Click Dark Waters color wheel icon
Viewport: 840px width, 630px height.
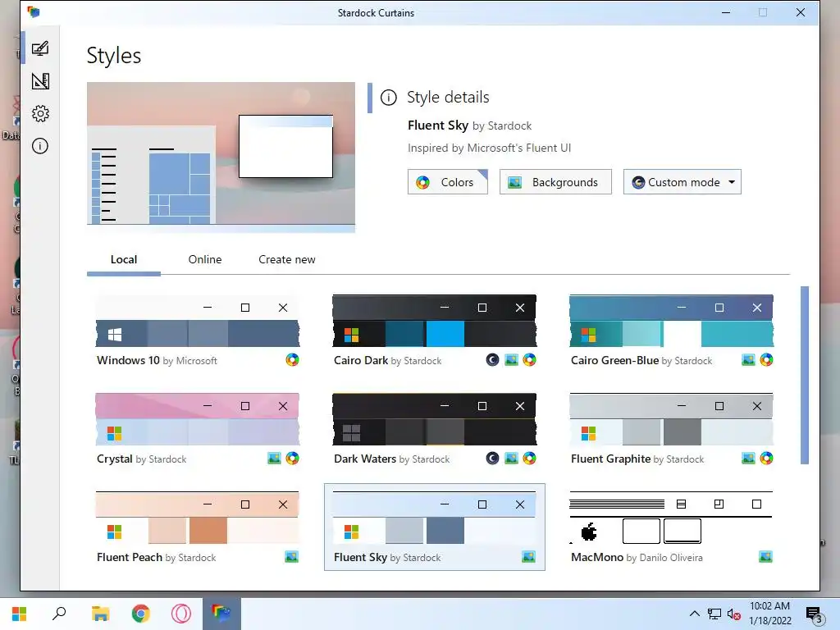[x=529, y=459]
